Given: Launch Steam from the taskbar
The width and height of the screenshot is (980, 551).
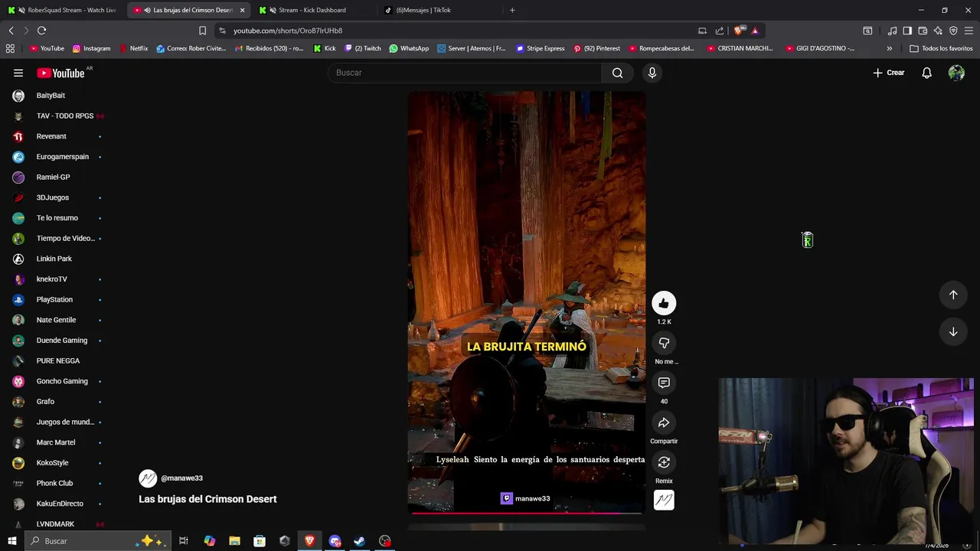Looking at the screenshot, I should (359, 541).
